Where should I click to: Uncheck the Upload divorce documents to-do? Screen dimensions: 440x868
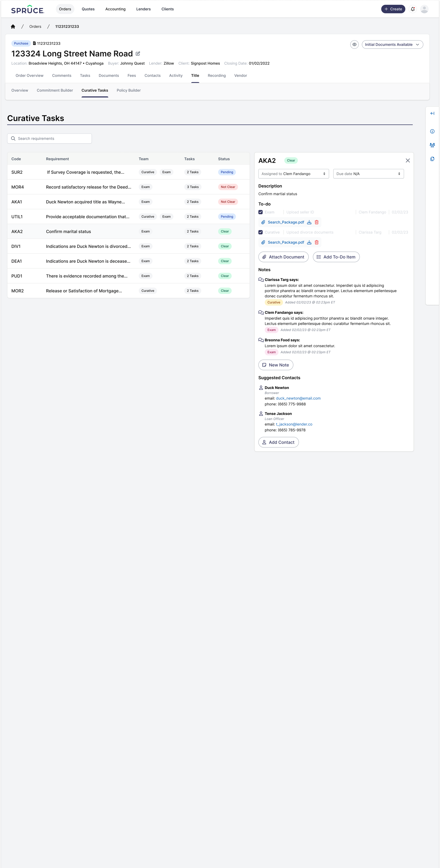click(x=260, y=233)
